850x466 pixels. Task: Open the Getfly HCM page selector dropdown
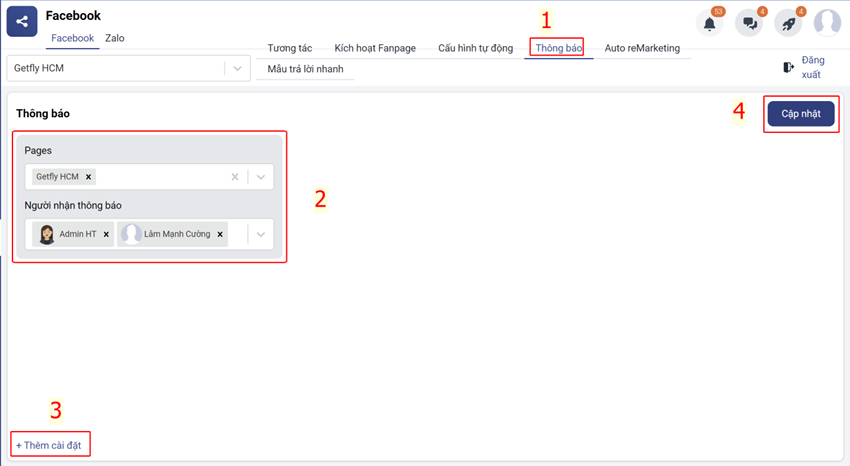click(x=237, y=68)
